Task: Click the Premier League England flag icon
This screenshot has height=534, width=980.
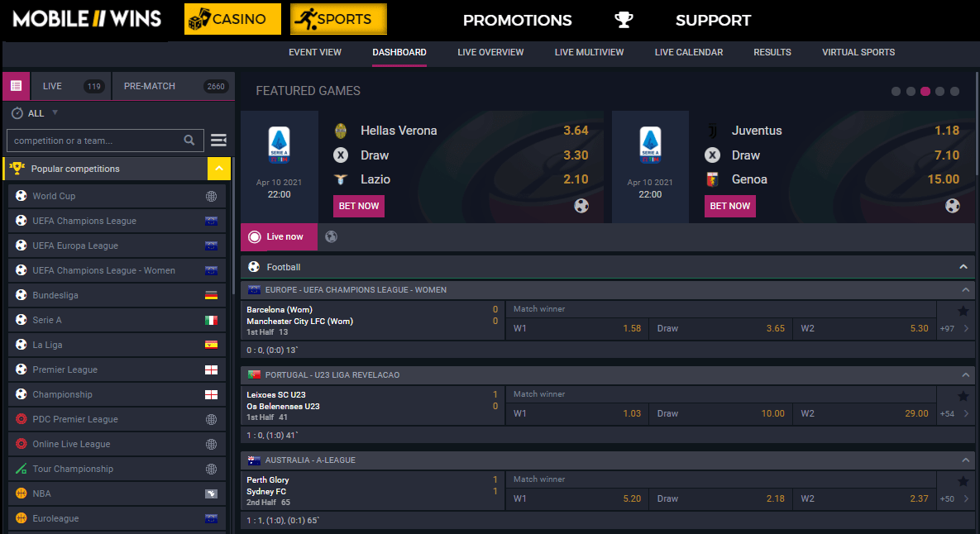Action: tap(211, 370)
